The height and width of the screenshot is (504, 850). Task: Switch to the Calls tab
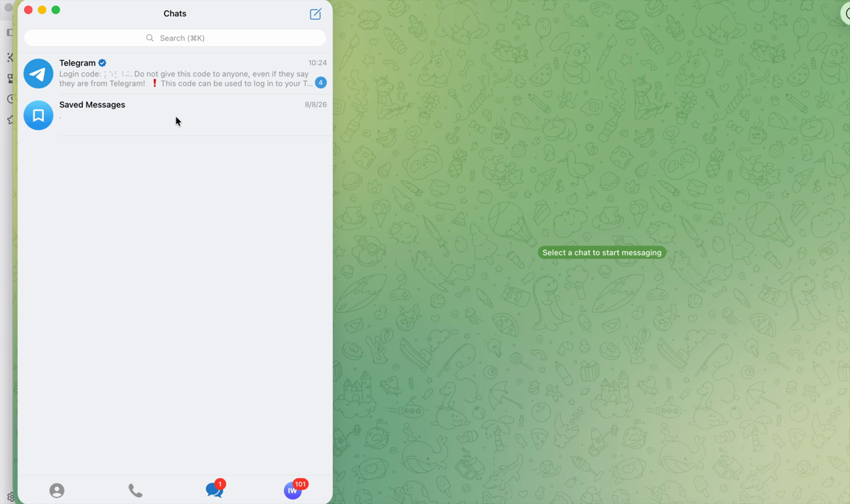click(135, 490)
